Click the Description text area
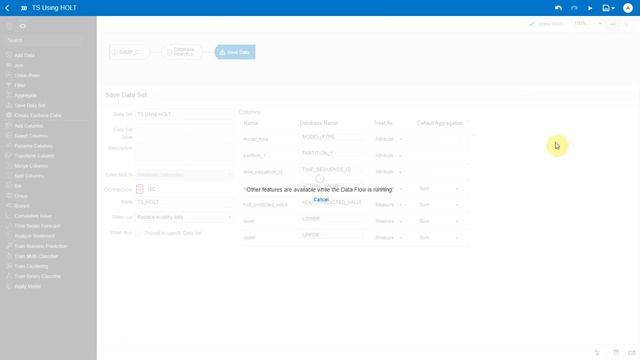640x360 pixels. (x=184, y=154)
